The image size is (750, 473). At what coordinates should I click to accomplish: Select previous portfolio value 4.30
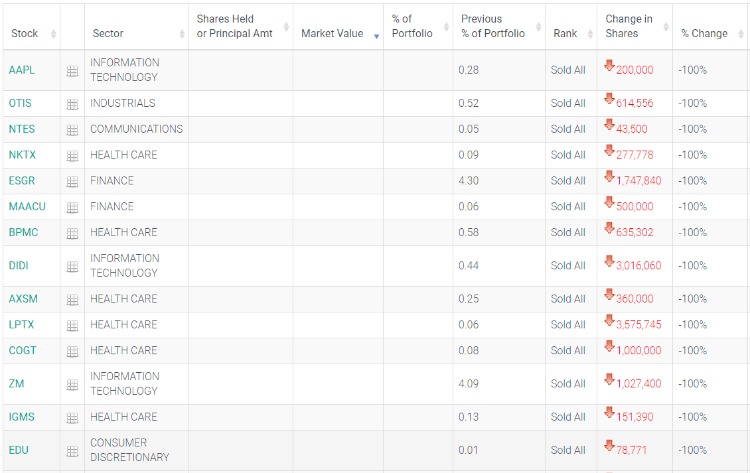coord(468,180)
